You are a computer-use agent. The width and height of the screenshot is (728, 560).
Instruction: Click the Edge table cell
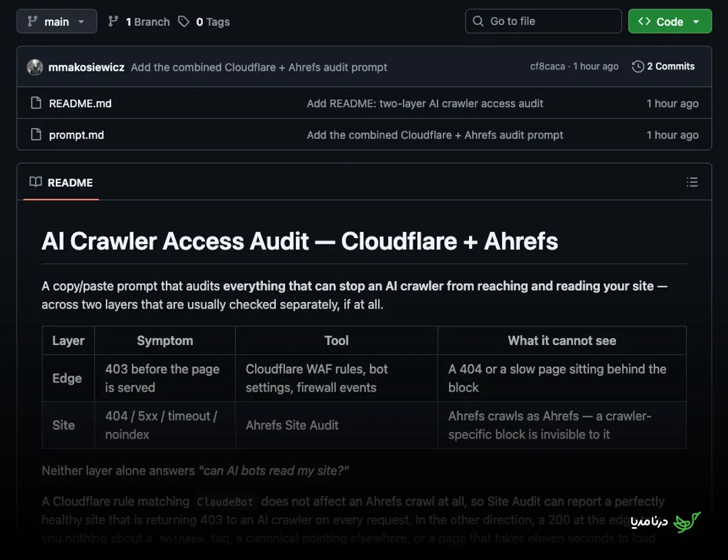68,378
